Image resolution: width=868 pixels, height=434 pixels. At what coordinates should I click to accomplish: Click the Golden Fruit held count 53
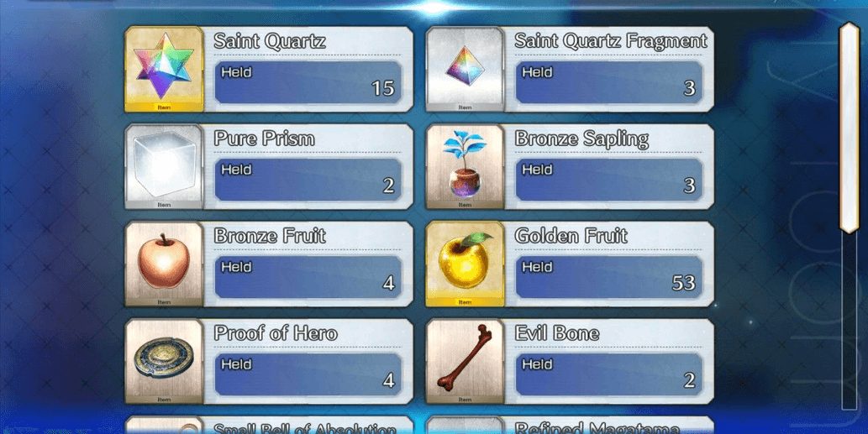(x=684, y=283)
